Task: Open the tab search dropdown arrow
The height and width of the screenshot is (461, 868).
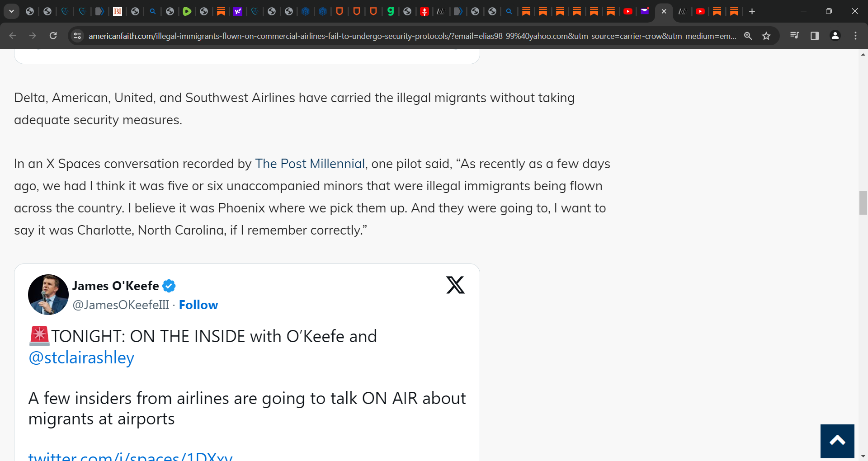Action: 11,11
